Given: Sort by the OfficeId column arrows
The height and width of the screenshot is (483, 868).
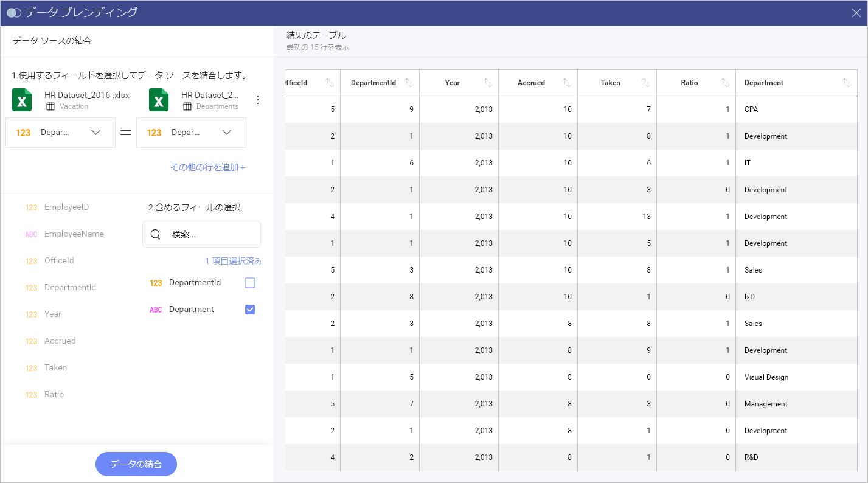Looking at the screenshot, I should pos(330,83).
